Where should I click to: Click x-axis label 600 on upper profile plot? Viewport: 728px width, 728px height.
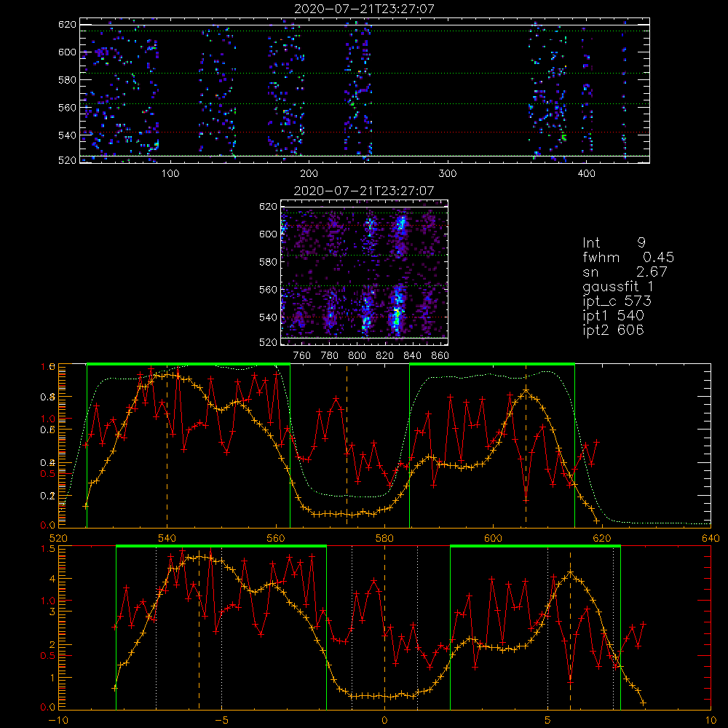click(x=493, y=538)
